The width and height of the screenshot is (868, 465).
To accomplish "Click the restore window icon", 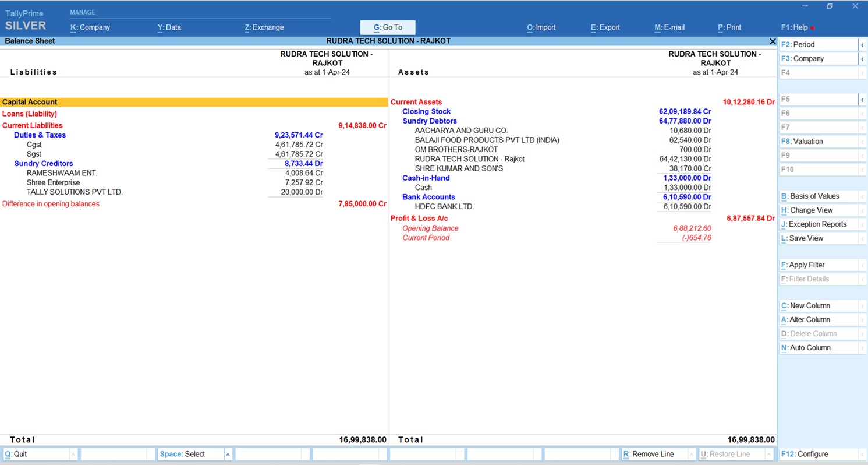I will tap(830, 6).
